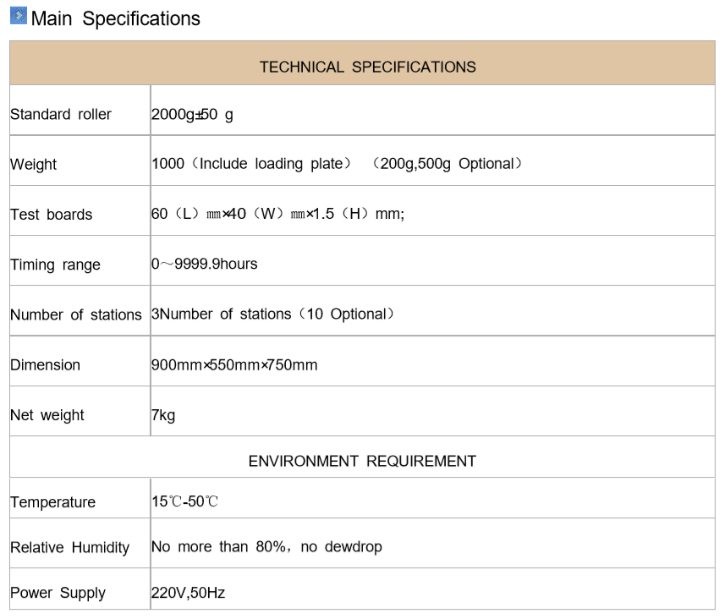Select the Timing range label
Image resolution: width=725 pixels, height=616 pixels.
point(56,265)
